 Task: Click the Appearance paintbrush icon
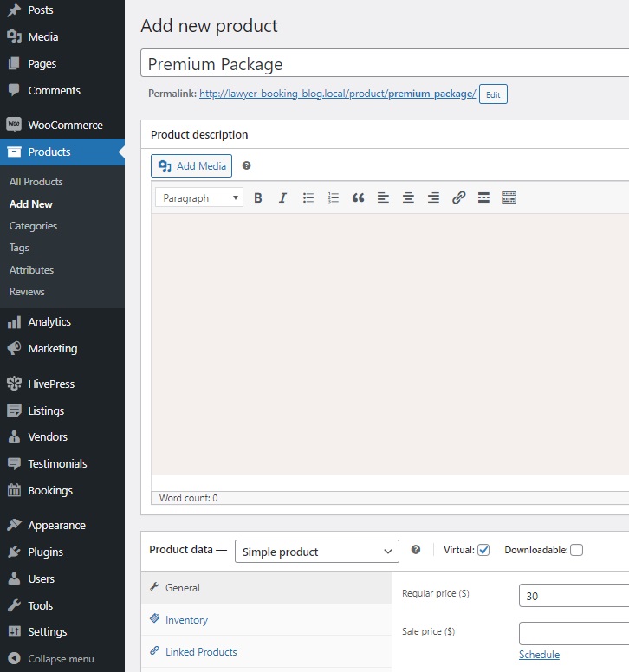(x=14, y=525)
